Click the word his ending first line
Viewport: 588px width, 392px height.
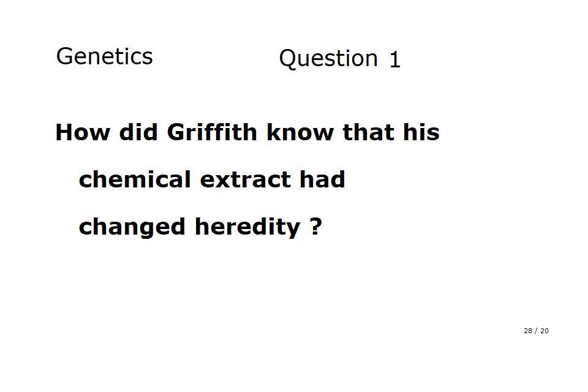point(421,132)
